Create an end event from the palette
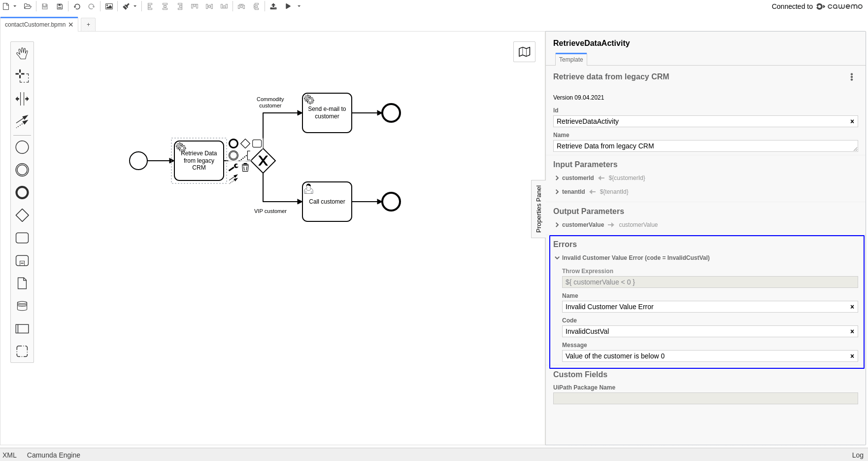This screenshot has height=461, width=868. tap(22, 193)
